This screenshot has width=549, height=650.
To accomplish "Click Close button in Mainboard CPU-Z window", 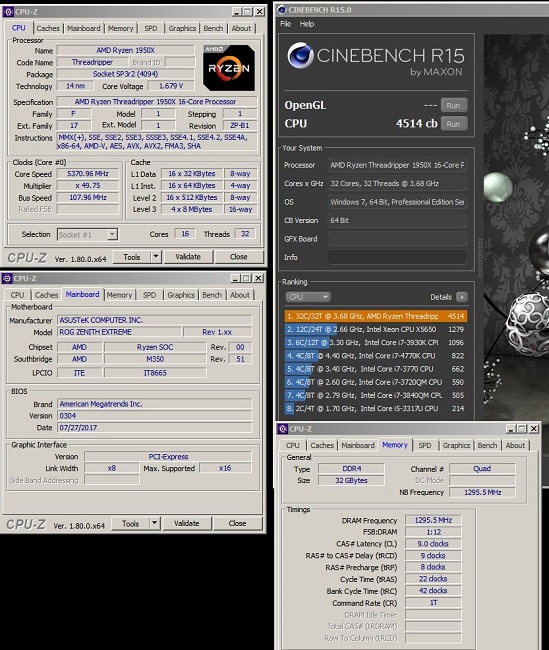I will 238,524.
